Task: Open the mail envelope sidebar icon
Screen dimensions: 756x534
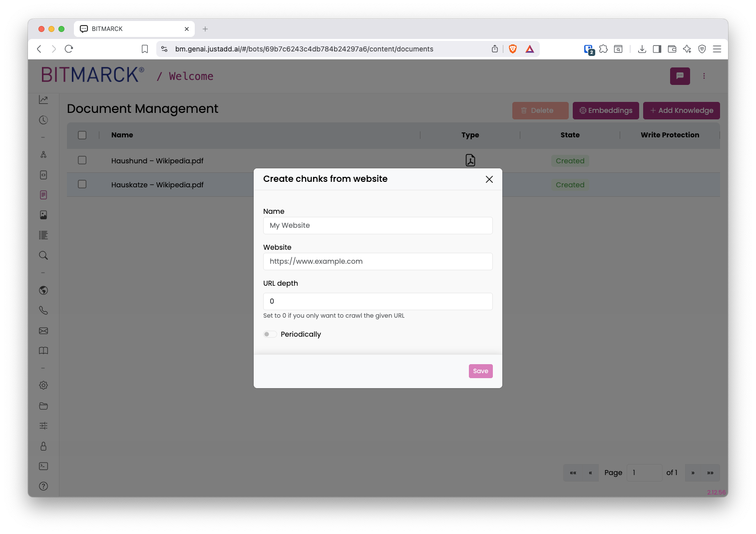Action: click(x=43, y=331)
